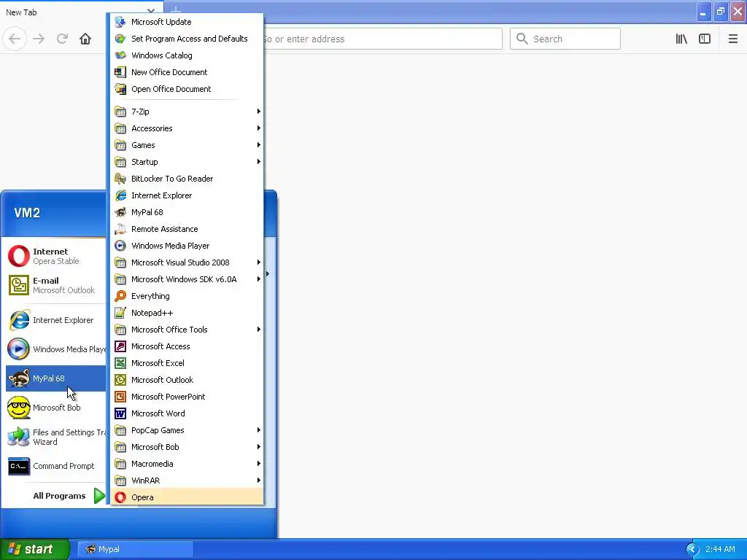Click Windows Media Player icon in All Programs list

tap(120, 246)
